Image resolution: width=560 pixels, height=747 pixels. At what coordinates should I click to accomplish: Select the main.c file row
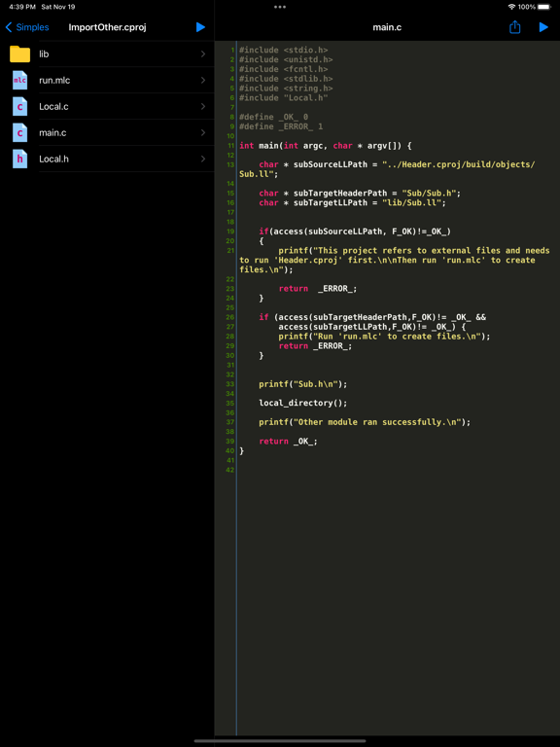coord(107,132)
